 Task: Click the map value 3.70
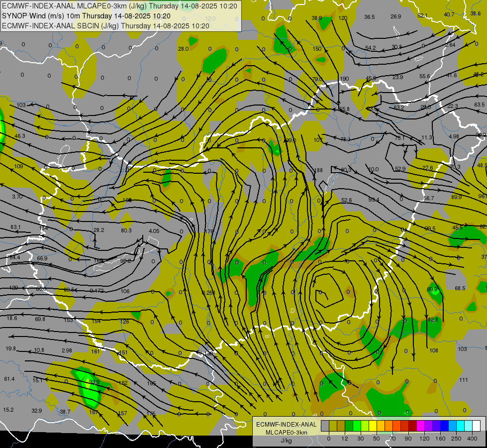click(17, 197)
